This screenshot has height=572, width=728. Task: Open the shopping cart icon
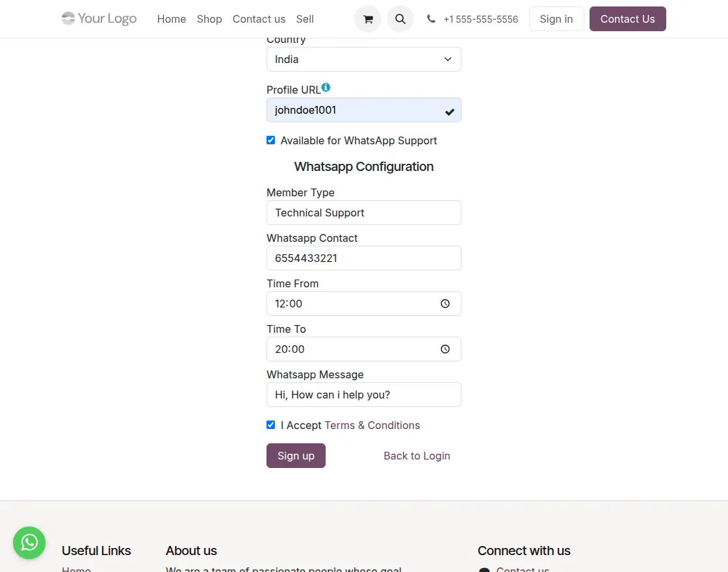pos(368,19)
